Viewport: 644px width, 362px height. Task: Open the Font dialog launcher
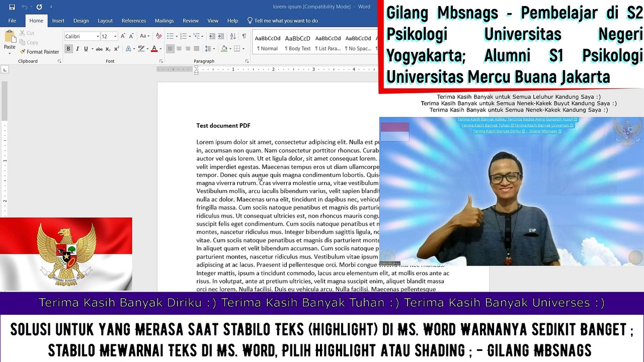(160, 61)
